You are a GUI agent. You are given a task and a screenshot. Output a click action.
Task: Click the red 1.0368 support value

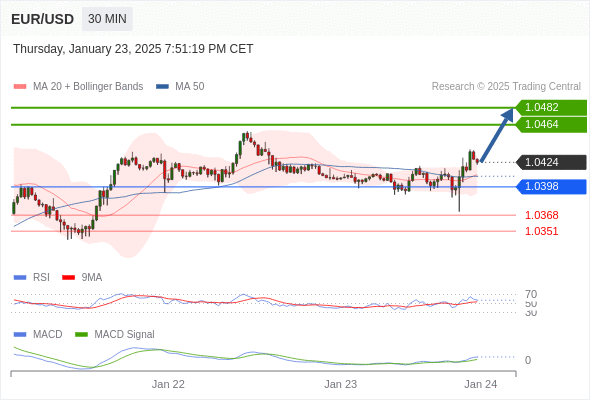tap(541, 215)
